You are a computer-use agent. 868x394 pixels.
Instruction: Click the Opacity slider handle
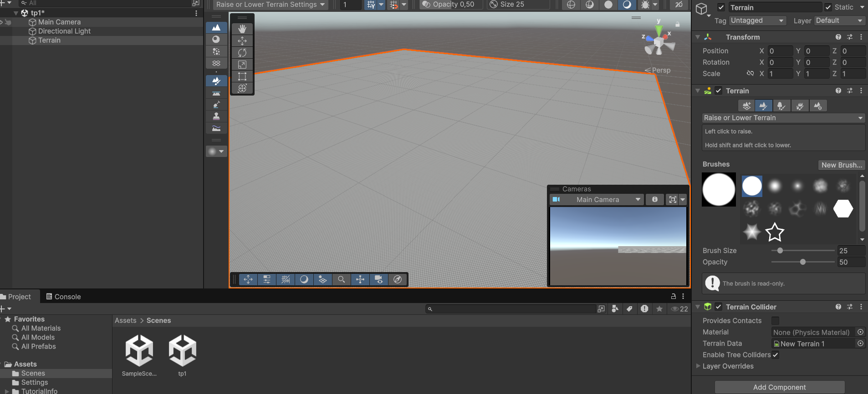(x=802, y=262)
